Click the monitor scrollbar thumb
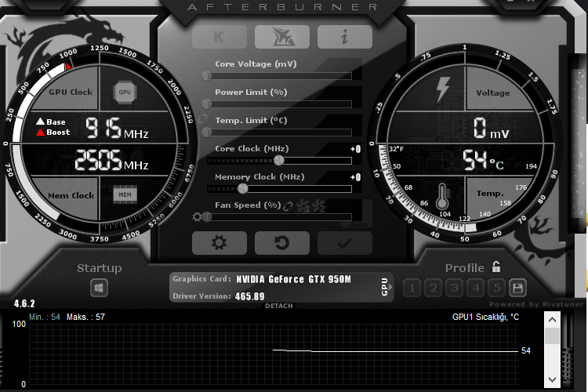 pos(552,336)
